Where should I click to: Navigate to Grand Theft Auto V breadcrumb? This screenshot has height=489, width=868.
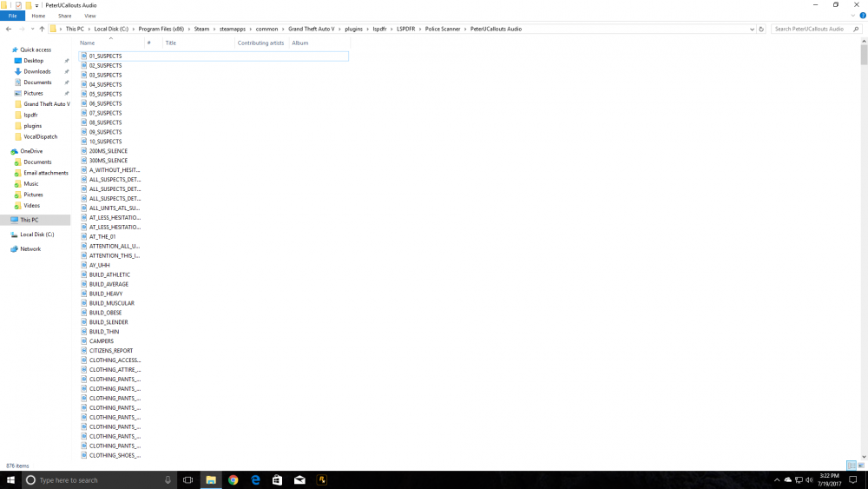pos(311,29)
